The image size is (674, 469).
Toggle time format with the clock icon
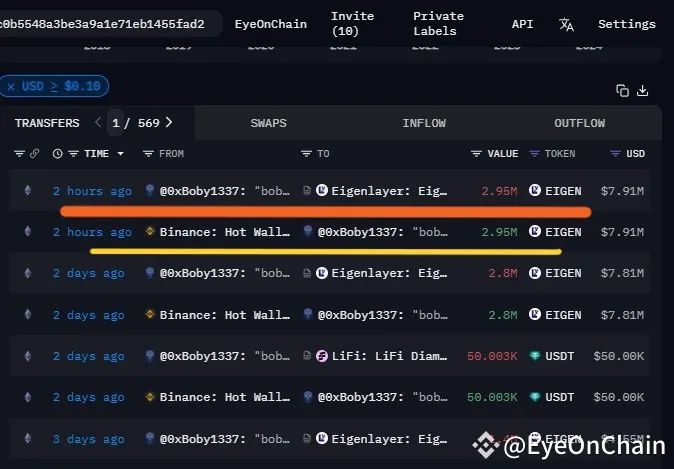[58, 153]
